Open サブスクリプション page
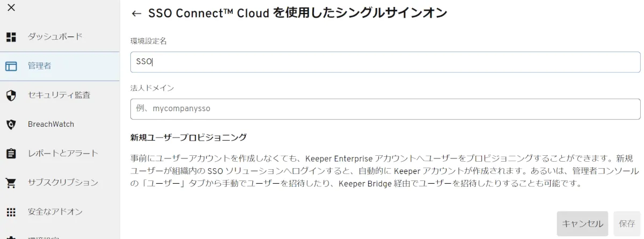 pos(63,183)
